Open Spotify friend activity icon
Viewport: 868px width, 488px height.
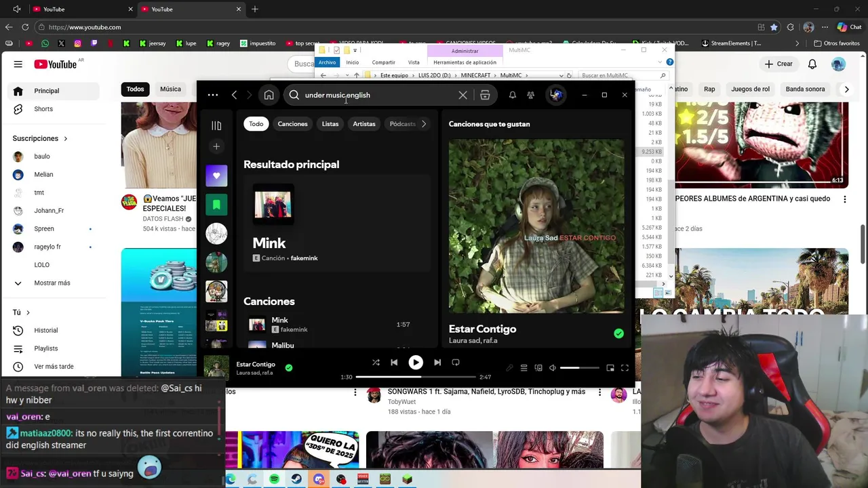[531, 95]
